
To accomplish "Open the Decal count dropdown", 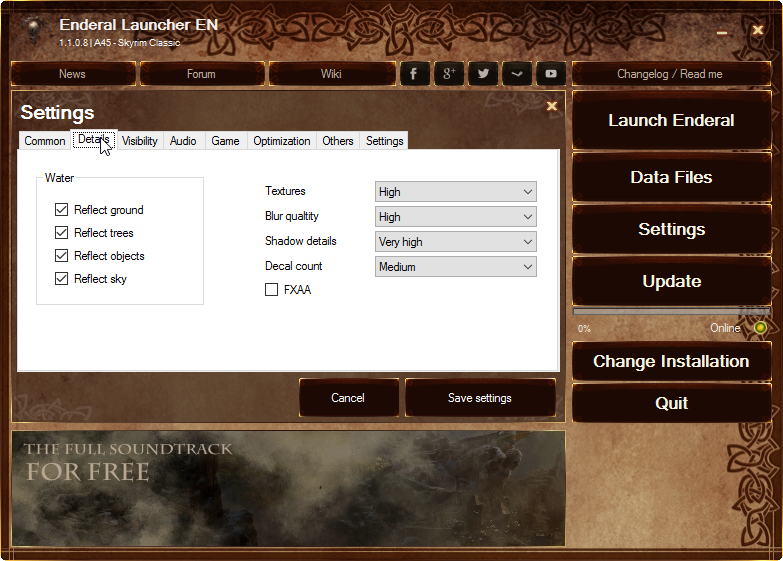I will [456, 267].
